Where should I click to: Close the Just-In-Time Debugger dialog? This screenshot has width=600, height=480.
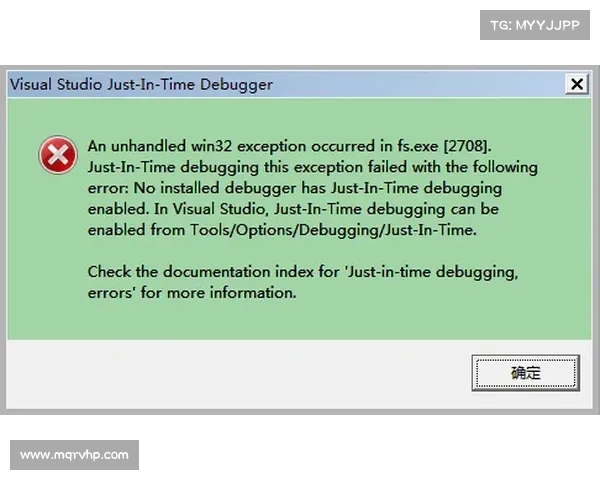coord(577,84)
